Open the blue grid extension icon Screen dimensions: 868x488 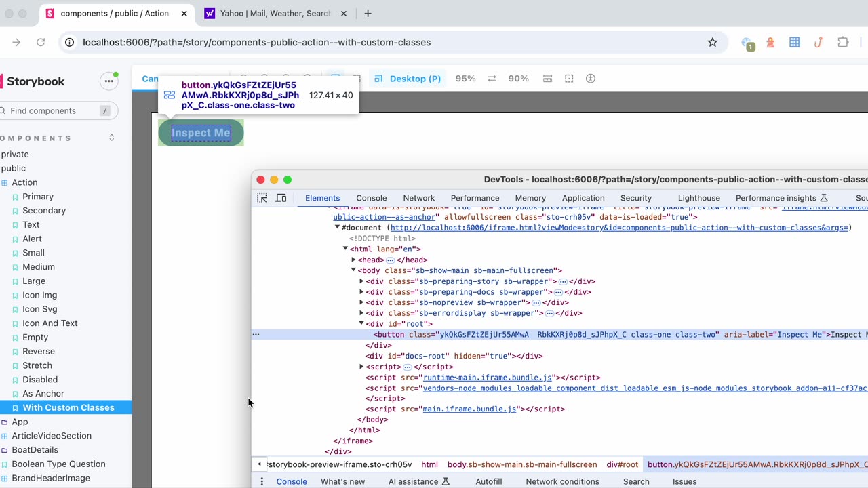795,42
